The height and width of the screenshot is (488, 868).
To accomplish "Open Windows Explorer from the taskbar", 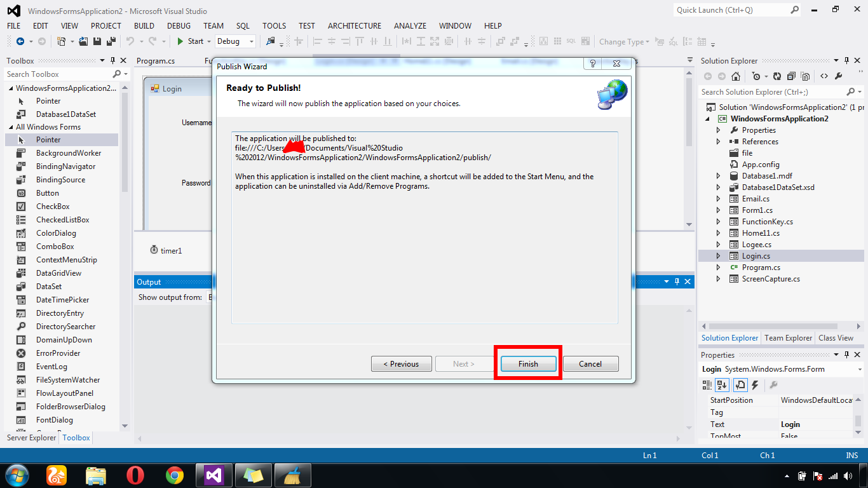I will click(x=96, y=475).
